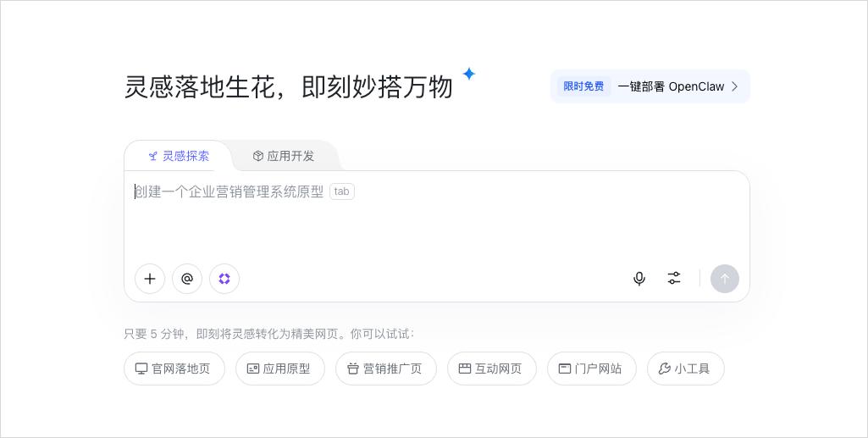This screenshot has height=438, width=868.
Task: Click the microphone voice input icon
Action: coord(639,279)
